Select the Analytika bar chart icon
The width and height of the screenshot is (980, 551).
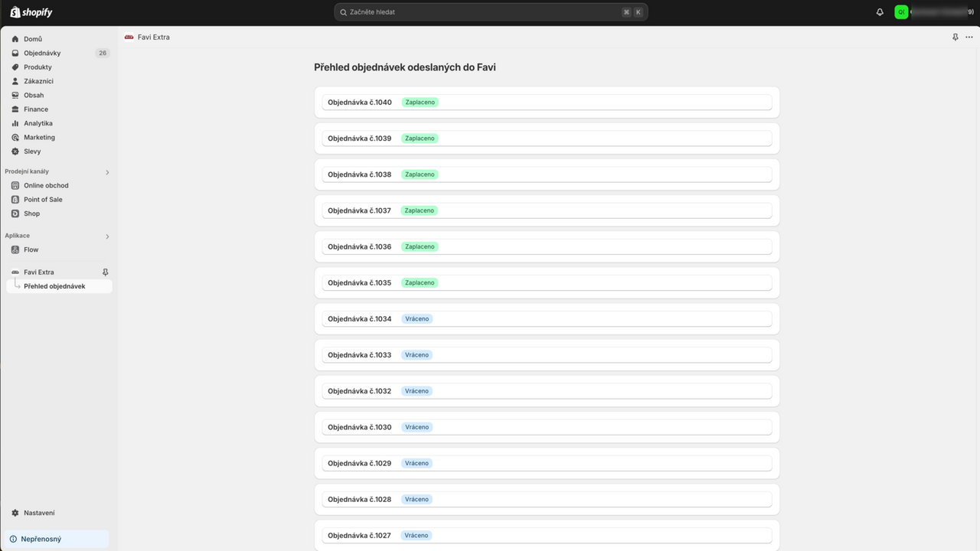(15, 123)
